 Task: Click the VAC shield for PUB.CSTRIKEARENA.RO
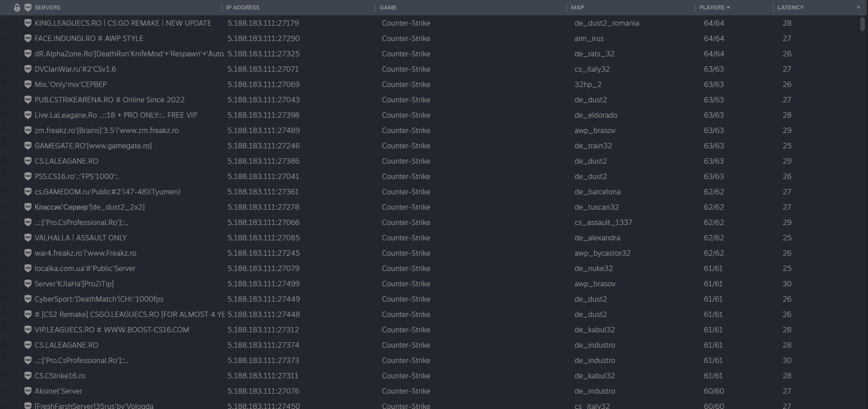(28, 100)
